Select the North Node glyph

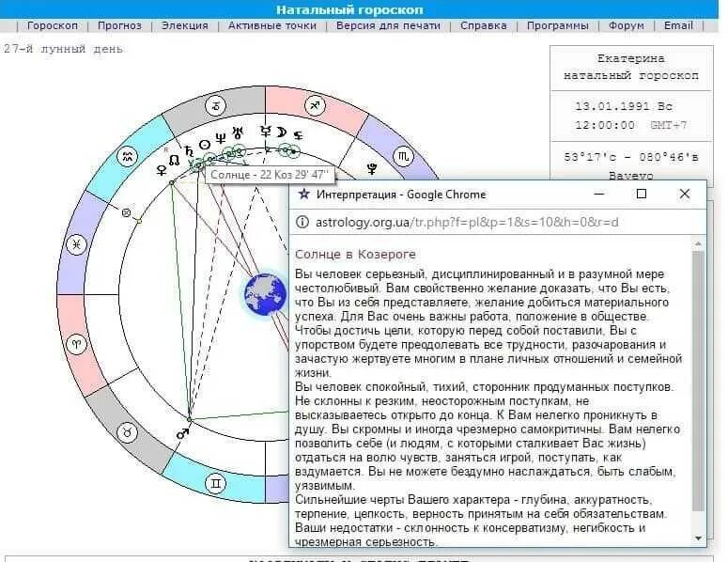174,161
